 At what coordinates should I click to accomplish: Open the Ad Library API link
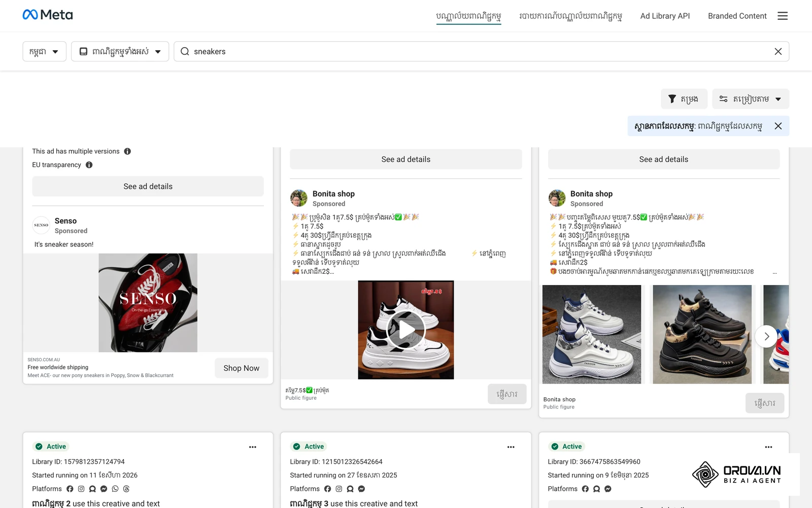(665, 16)
